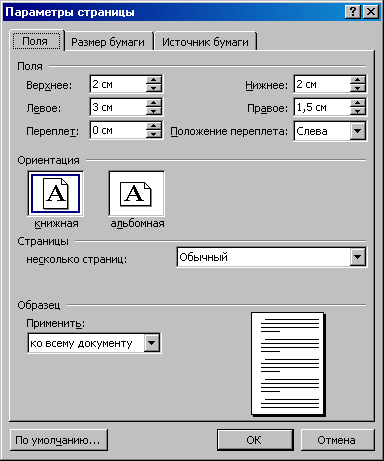Click the Отмена button

(337, 440)
